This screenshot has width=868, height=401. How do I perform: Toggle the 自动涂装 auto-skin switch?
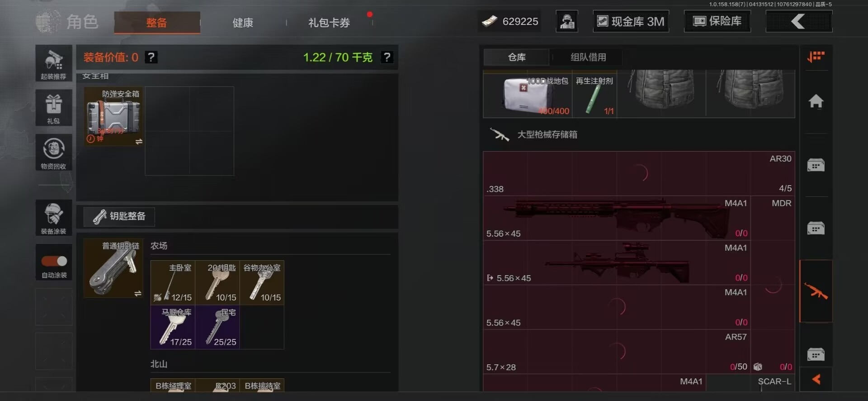click(x=54, y=261)
